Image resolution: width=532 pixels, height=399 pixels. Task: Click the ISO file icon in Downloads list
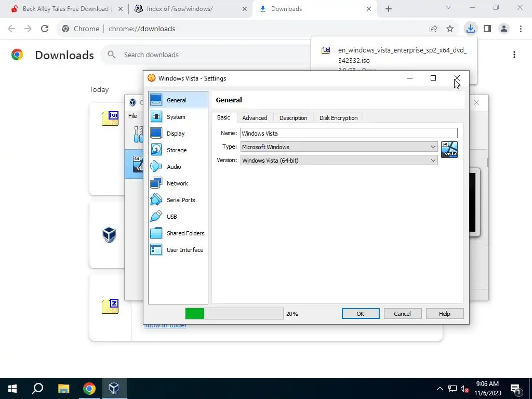tap(110, 118)
